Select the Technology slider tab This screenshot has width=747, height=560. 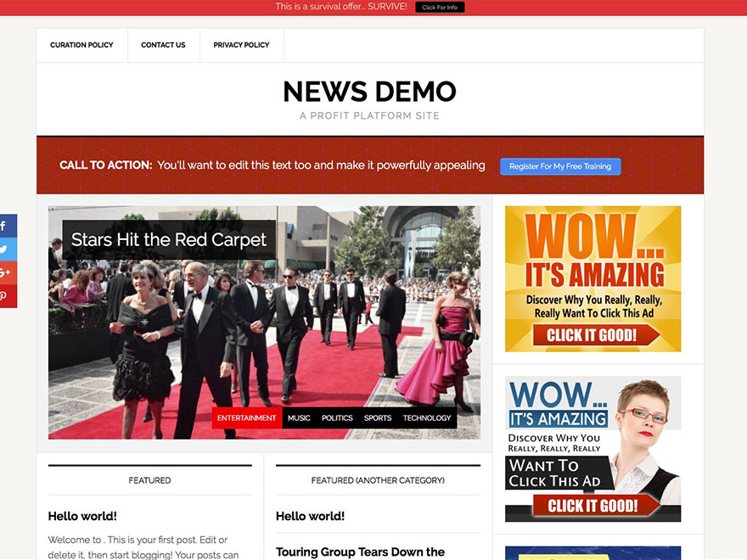pyautogui.click(x=427, y=417)
